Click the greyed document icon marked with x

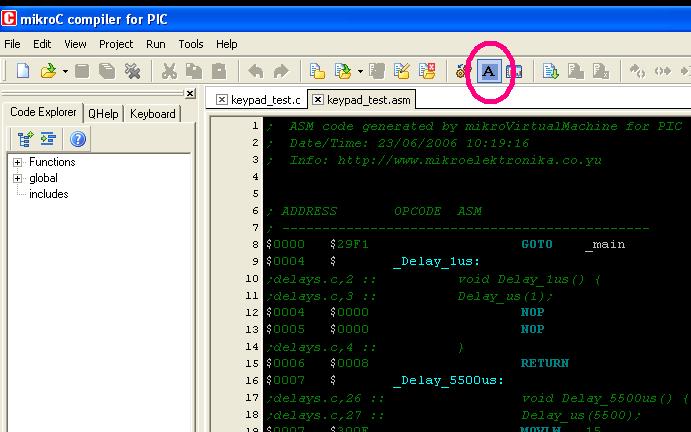tap(601, 71)
